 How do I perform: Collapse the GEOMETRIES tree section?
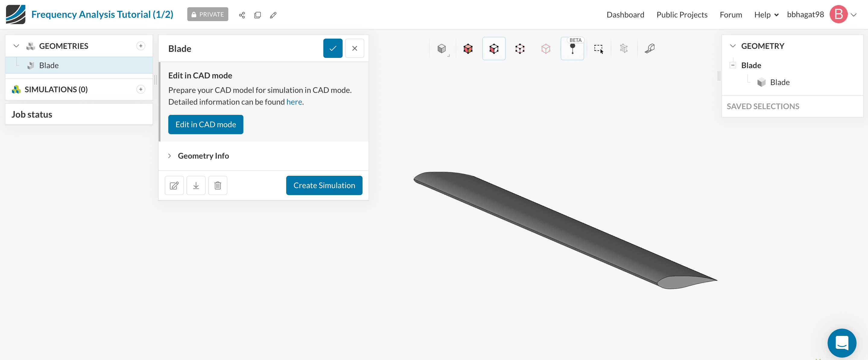click(x=16, y=46)
